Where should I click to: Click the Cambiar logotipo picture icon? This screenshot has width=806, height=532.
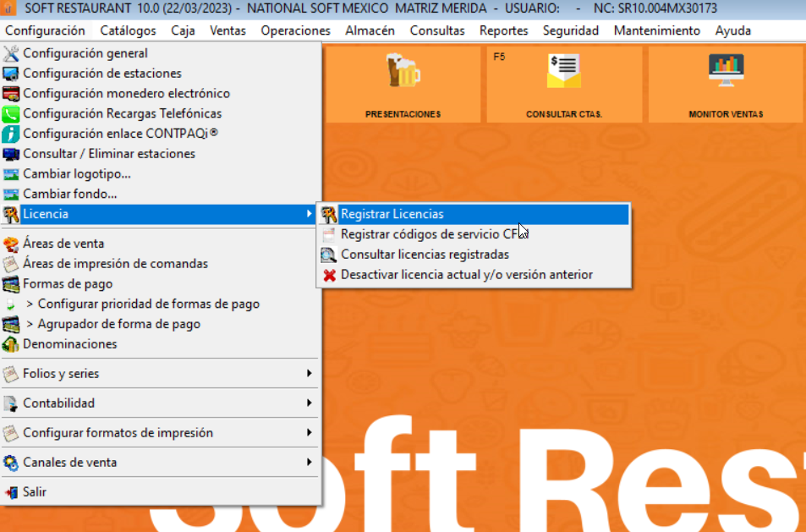pyautogui.click(x=11, y=174)
